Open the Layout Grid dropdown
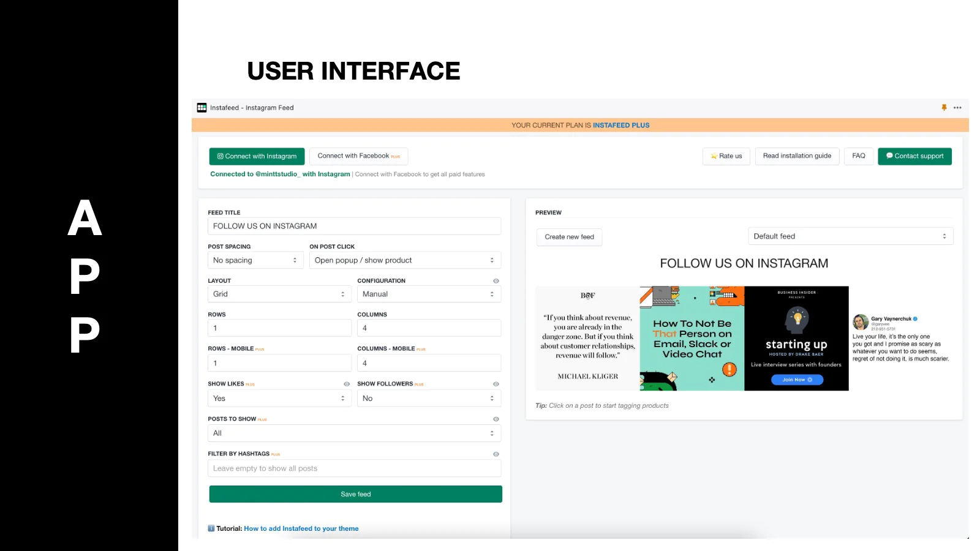 click(279, 294)
